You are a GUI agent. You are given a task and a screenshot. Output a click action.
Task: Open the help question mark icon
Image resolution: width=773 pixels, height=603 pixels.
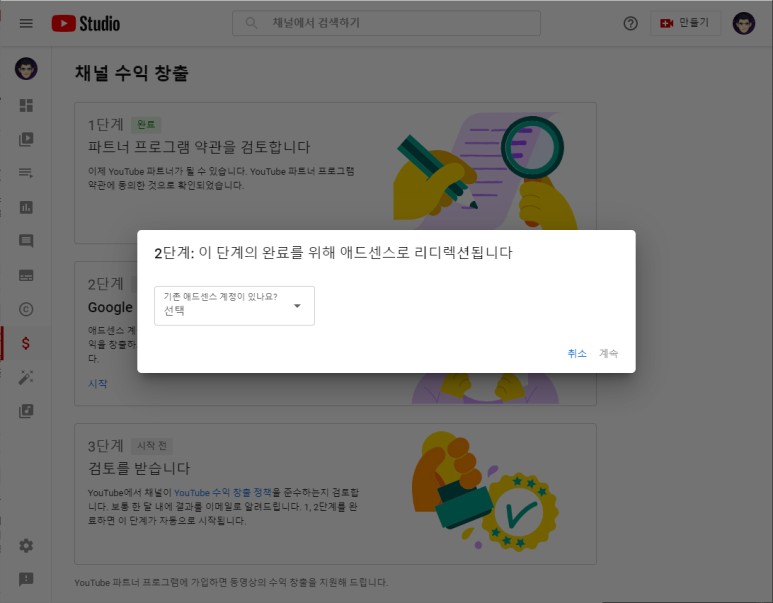630,23
